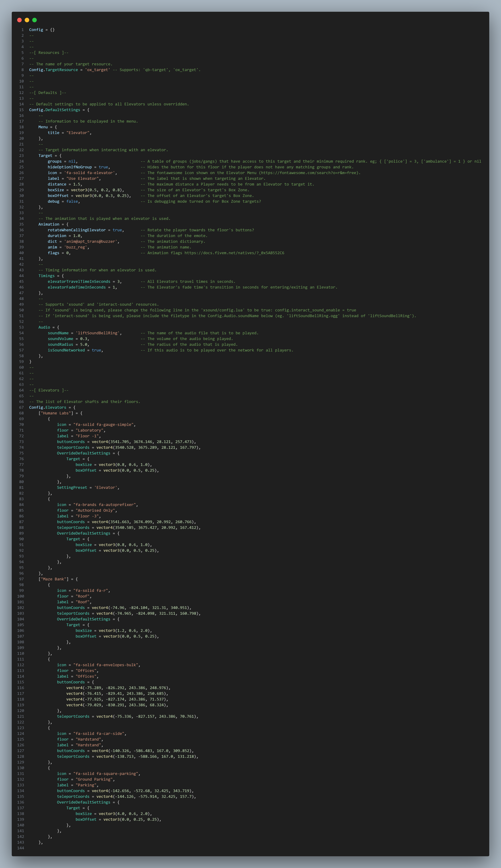Click the 'isSoundNetworked' key
The height and width of the screenshot is (868, 501).
point(66,350)
